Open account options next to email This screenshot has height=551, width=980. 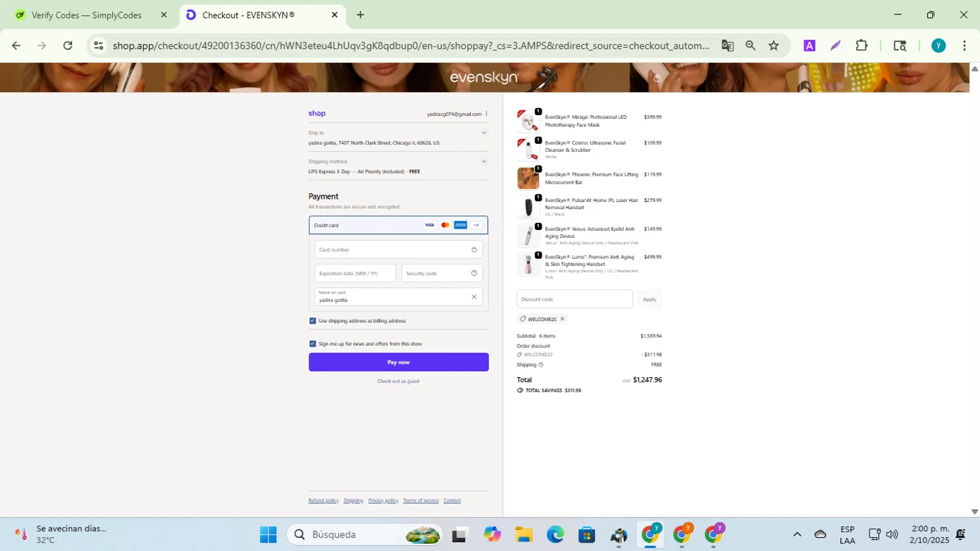[x=486, y=114]
